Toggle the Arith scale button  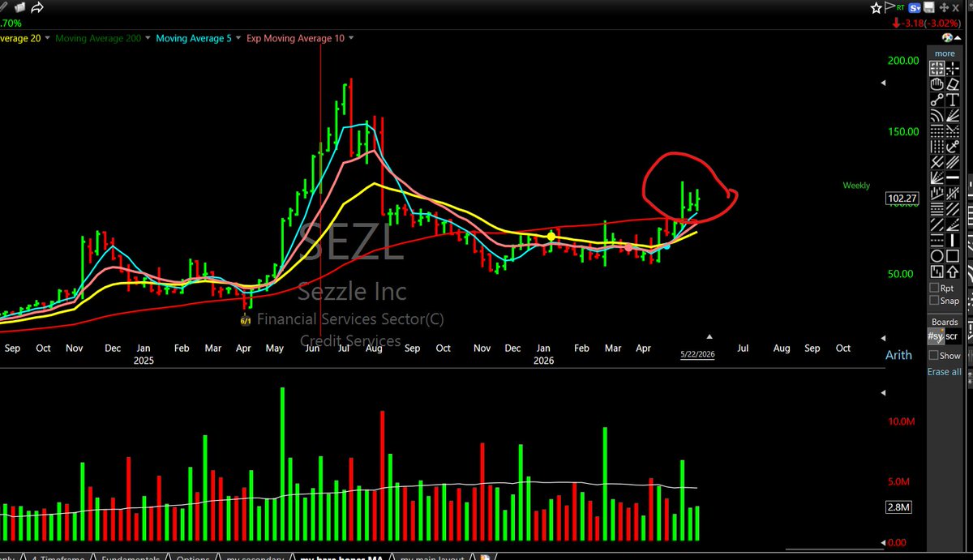(x=898, y=355)
